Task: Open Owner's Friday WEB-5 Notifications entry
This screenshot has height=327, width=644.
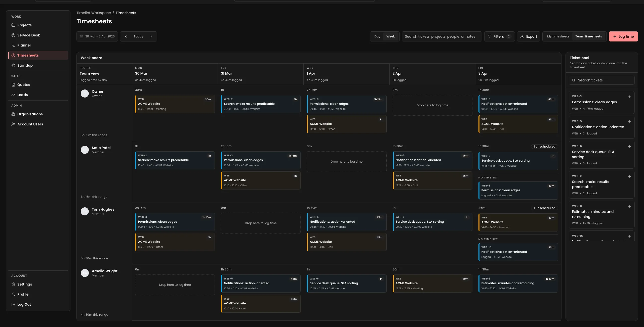Action: tap(518, 104)
